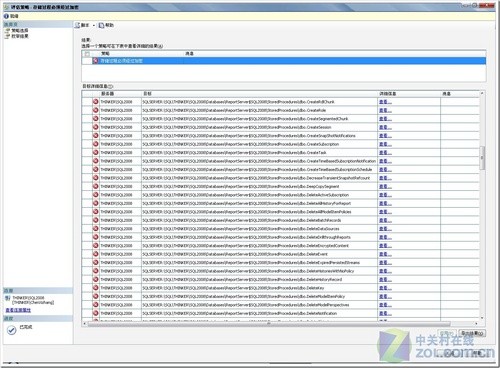Click failure icon for dbo.DeleteExpiredPersistedStreams

coord(96,262)
